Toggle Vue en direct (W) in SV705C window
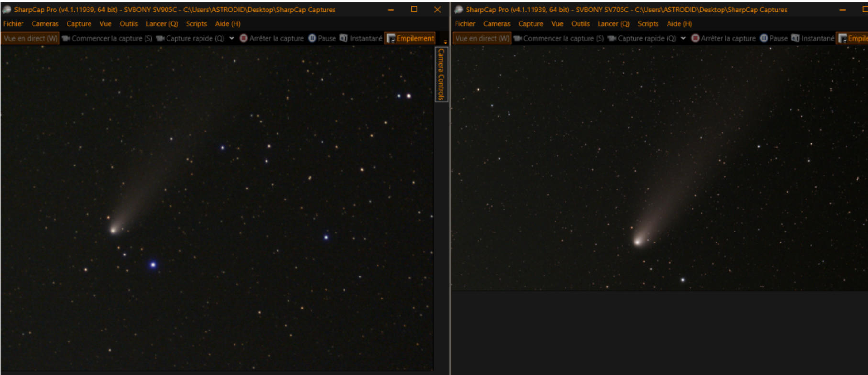The image size is (868, 375). click(482, 38)
